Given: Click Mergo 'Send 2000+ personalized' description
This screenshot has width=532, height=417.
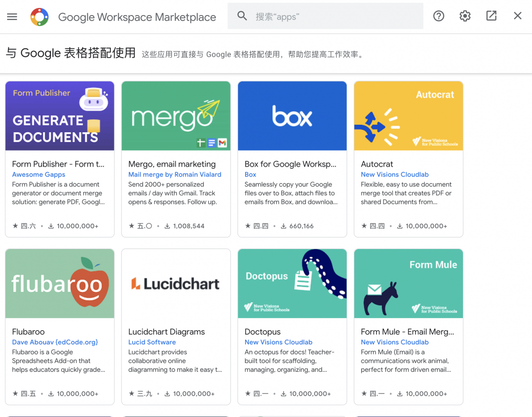Looking at the screenshot, I should (x=172, y=193).
